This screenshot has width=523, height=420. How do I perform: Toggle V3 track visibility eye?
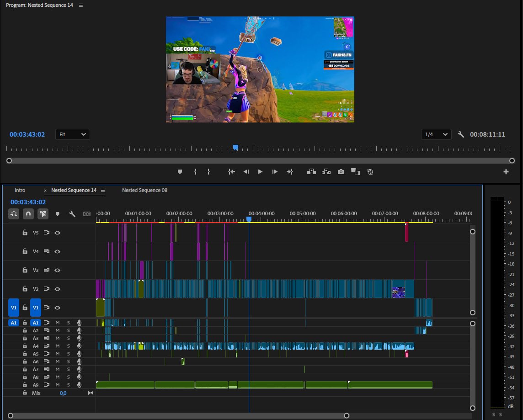pos(57,270)
